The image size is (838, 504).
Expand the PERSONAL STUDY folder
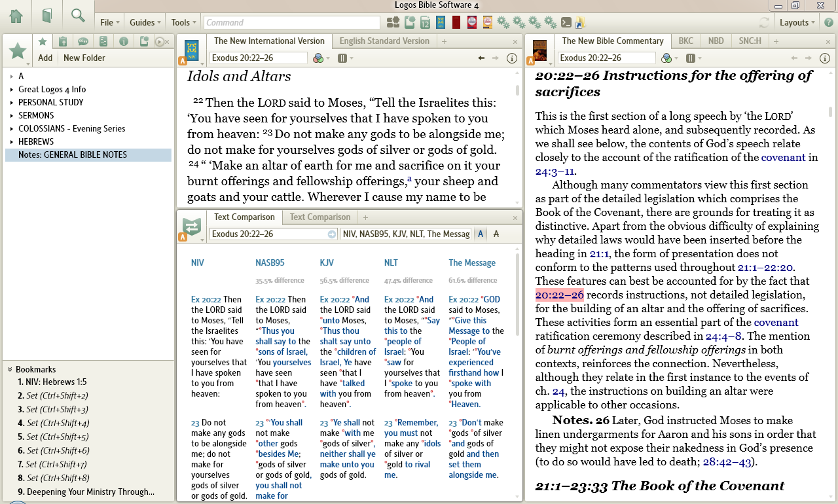(x=12, y=103)
